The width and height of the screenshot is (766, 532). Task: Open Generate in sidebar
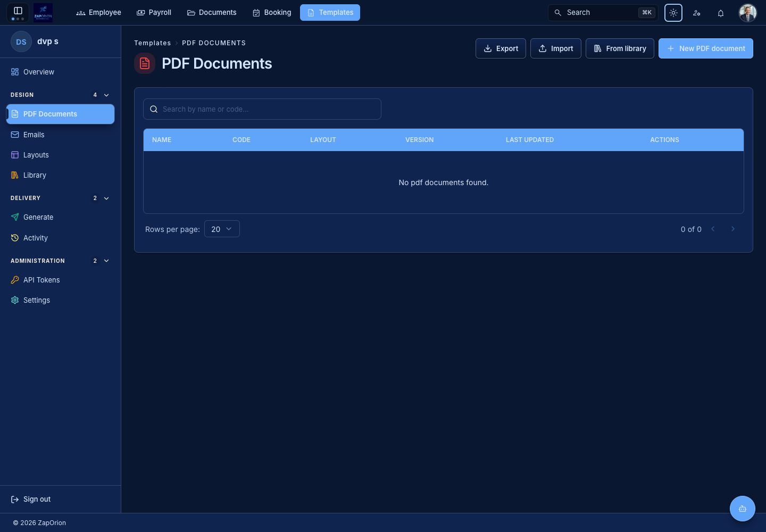point(60,217)
